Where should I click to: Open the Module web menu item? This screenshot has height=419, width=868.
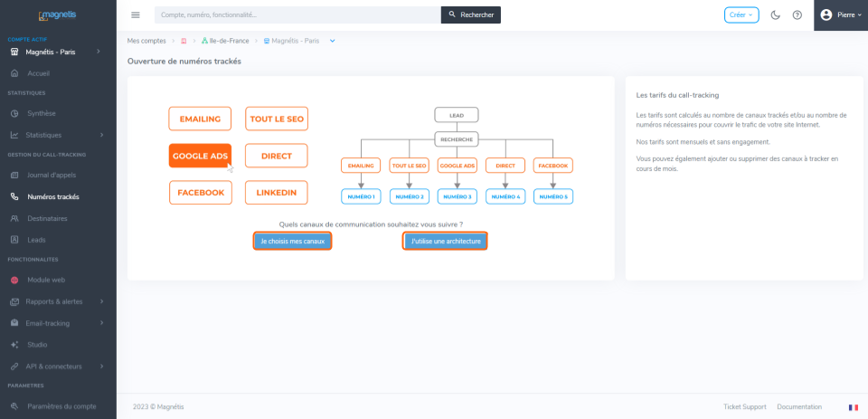click(46, 280)
